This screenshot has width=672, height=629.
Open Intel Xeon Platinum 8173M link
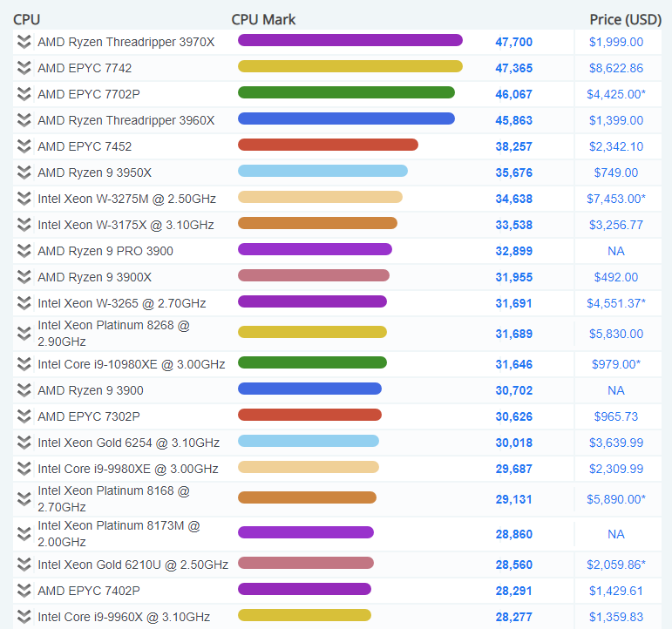[119, 534]
